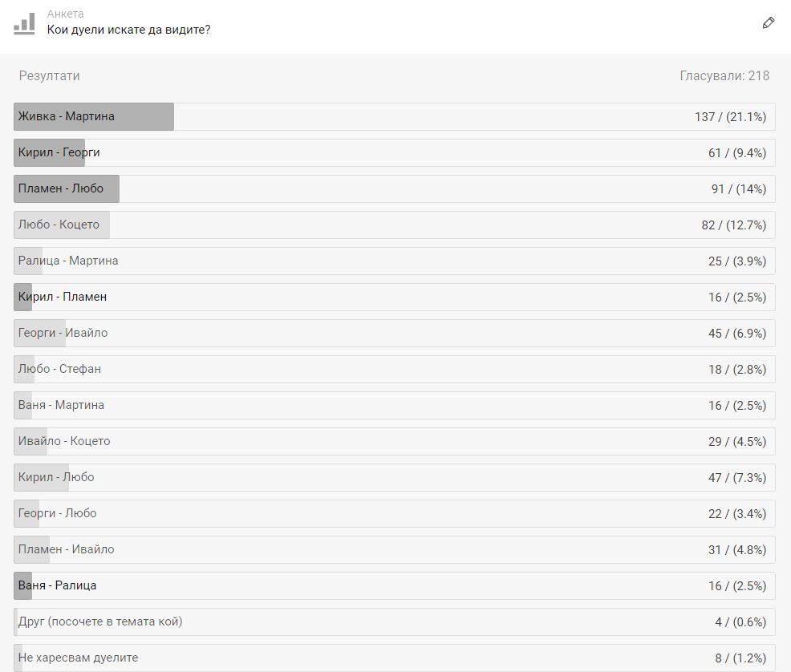Click the poll bar chart icon

[x=24, y=24]
